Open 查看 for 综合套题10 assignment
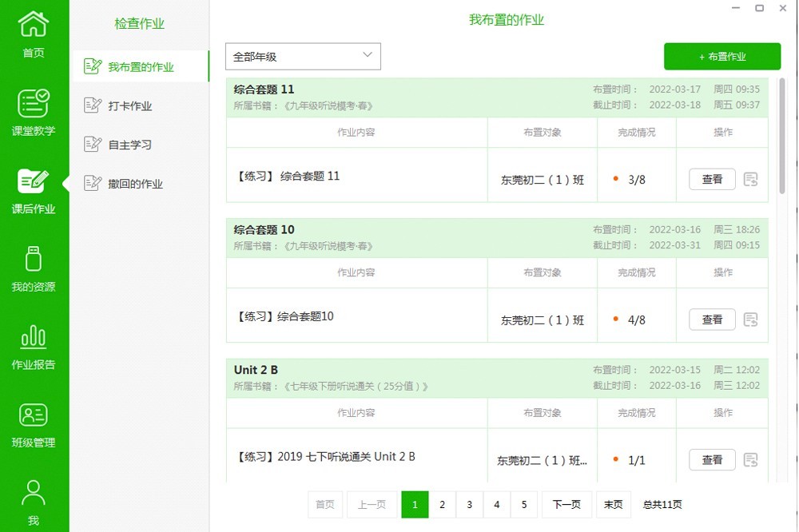This screenshot has width=799, height=532. (711, 319)
